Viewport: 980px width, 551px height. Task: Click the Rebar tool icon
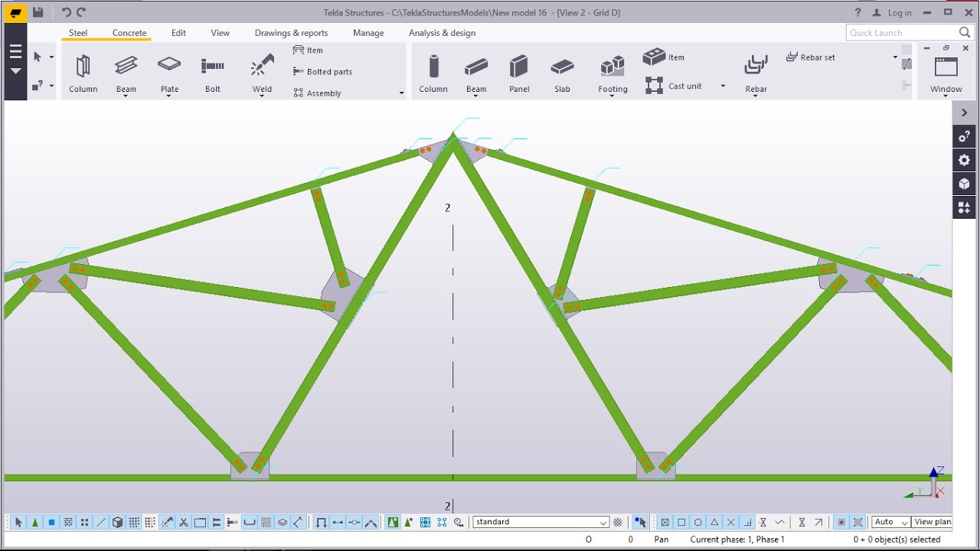coord(756,66)
